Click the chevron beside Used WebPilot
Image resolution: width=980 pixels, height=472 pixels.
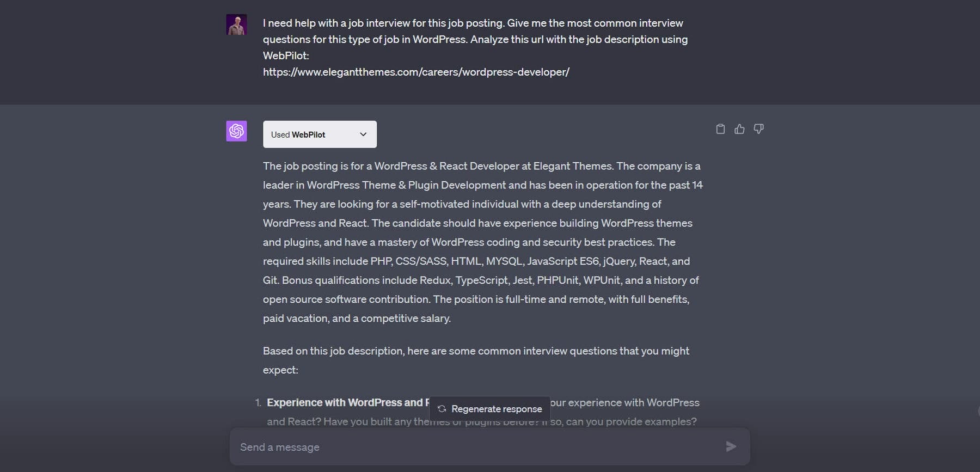[x=363, y=134]
